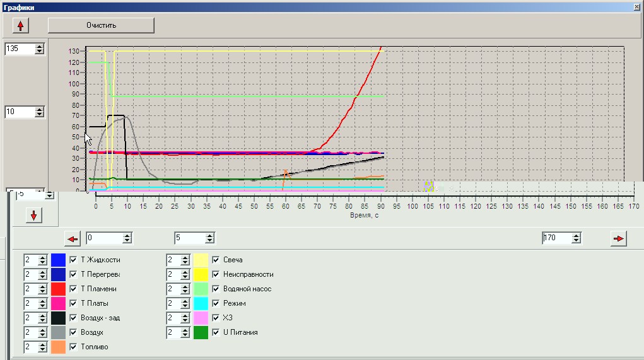The image size is (644, 360).
Task: Click the line width field for ХЗ
Action: click(x=173, y=318)
